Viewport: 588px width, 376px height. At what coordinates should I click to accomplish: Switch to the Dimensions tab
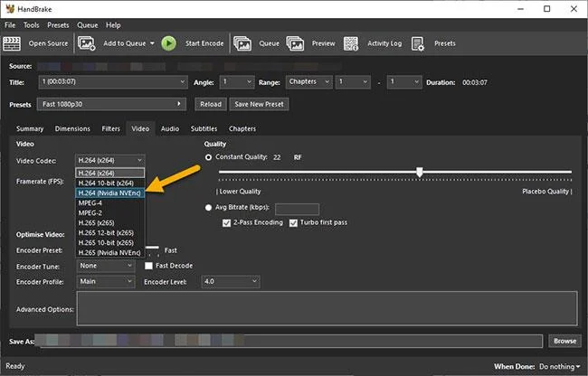pyautogui.click(x=72, y=129)
